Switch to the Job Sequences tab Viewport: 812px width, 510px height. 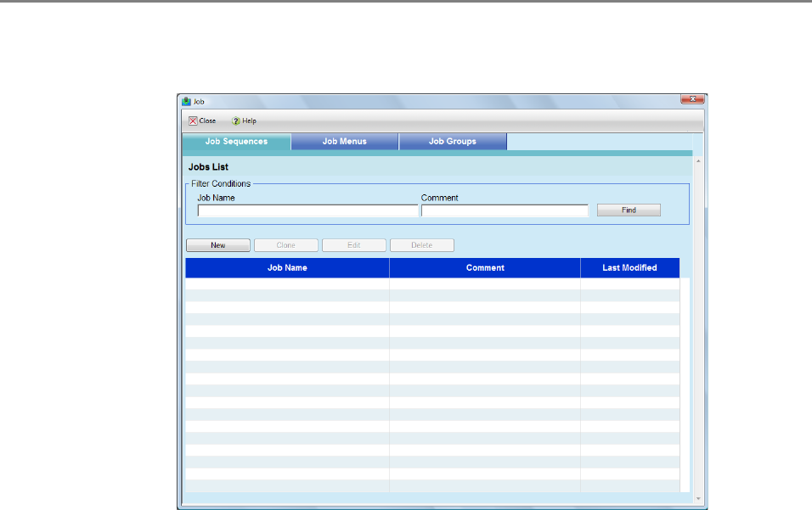pos(236,142)
